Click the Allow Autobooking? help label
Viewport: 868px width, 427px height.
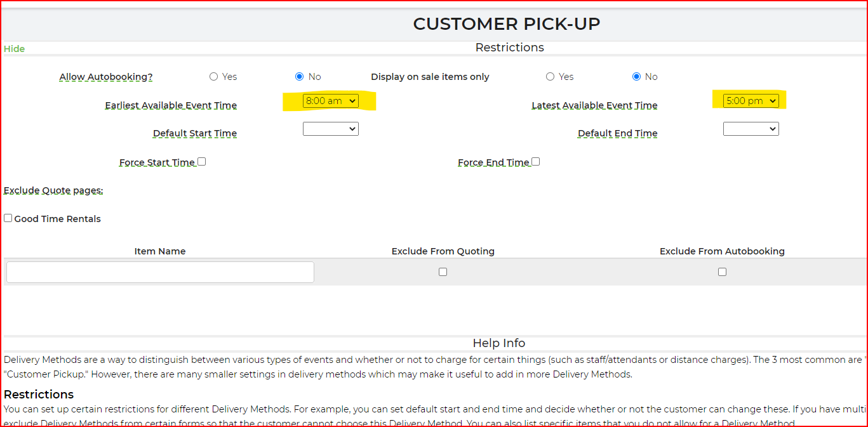tap(106, 77)
